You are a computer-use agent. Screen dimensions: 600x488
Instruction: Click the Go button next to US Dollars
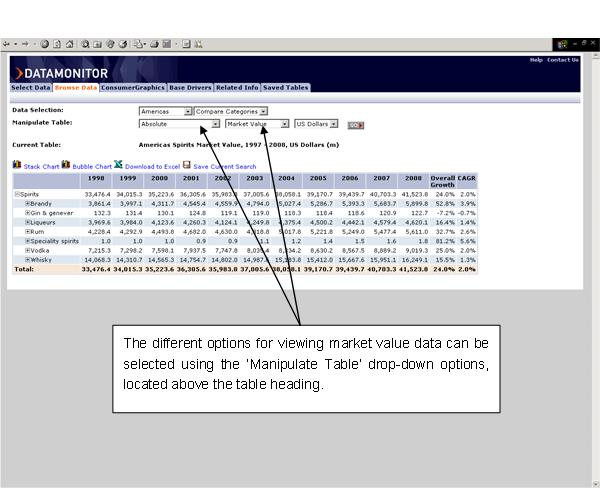(355, 125)
